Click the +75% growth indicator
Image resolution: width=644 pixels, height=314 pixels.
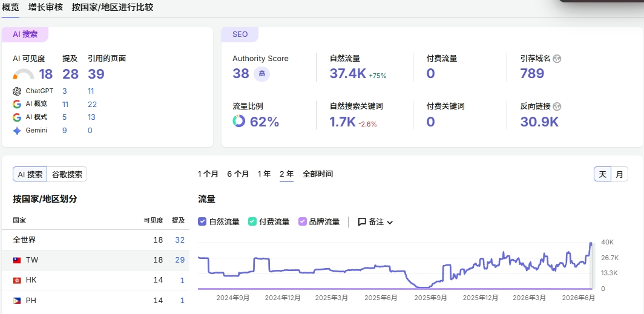coord(378,76)
